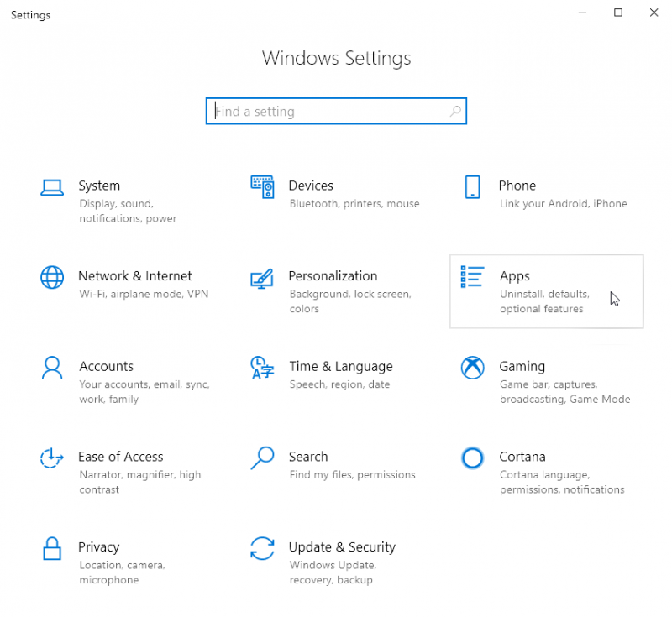Click 'Speech, region, date' text
Screen dimensions: 672x617
pos(339,384)
